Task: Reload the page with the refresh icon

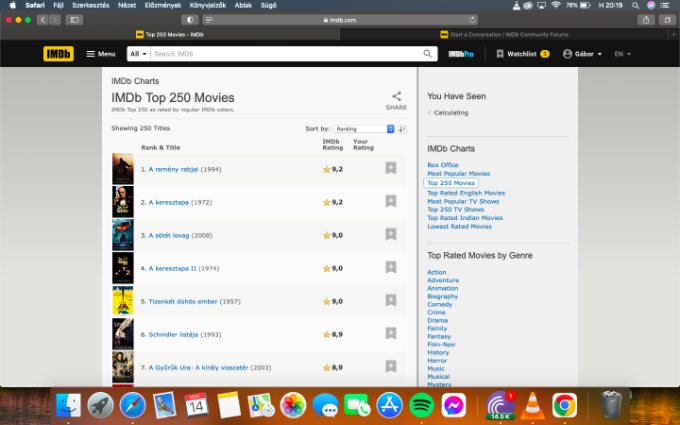Action: click(x=472, y=20)
